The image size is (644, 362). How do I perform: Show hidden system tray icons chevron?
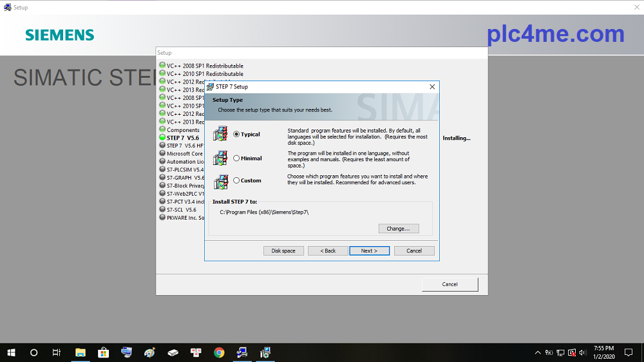click(x=538, y=352)
